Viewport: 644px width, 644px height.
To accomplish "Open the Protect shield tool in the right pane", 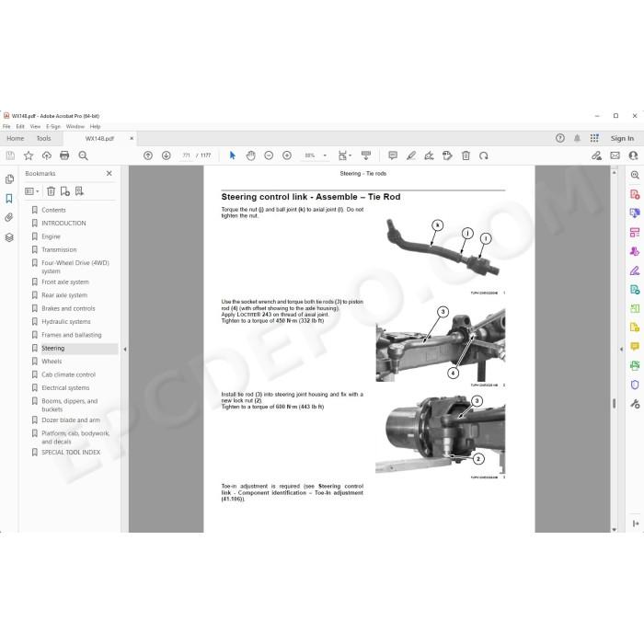I will click(635, 385).
